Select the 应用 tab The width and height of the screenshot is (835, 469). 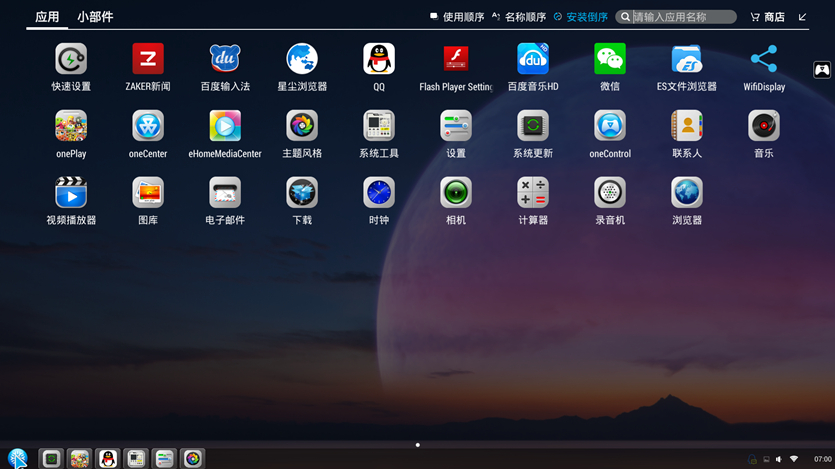[47, 17]
